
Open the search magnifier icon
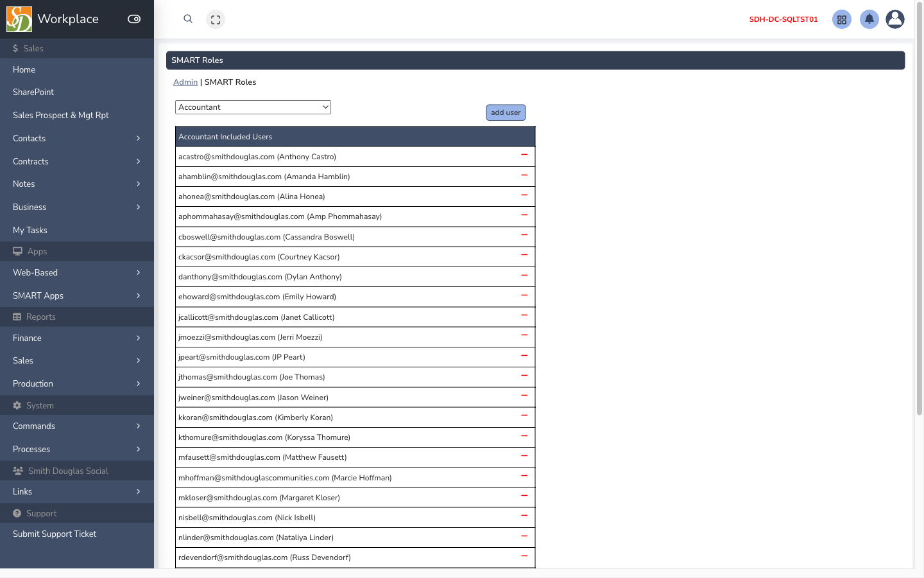pyautogui.click(x=188, y=19)
